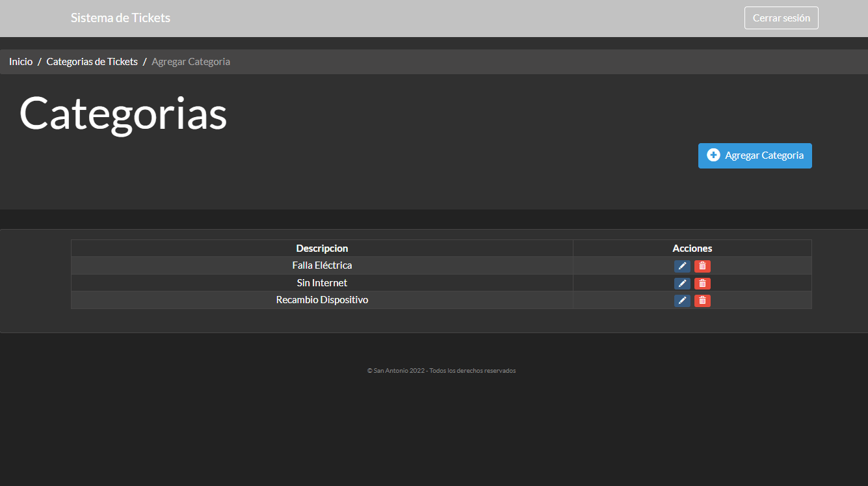Delete the Falla Eléctrica category
Image resolution: width=868 pixels, height=486 pixels.
pos(702,266)
